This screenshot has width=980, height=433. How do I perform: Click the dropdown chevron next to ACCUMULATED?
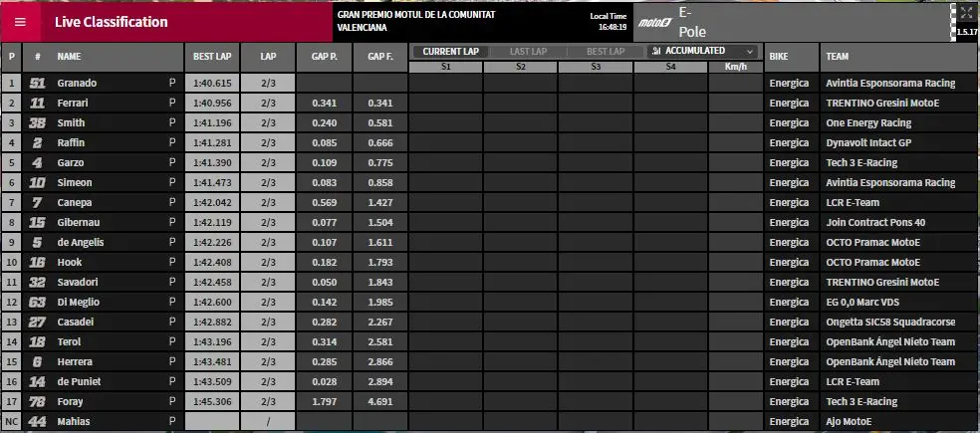749,51
